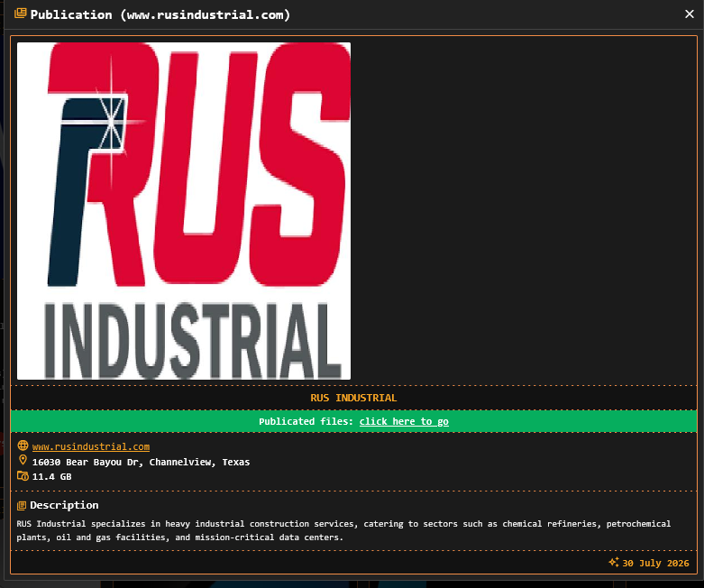Click the description paragraph about RUS Industrial
The height and width of the screenshot is (588, 704).
pos(343,530)
